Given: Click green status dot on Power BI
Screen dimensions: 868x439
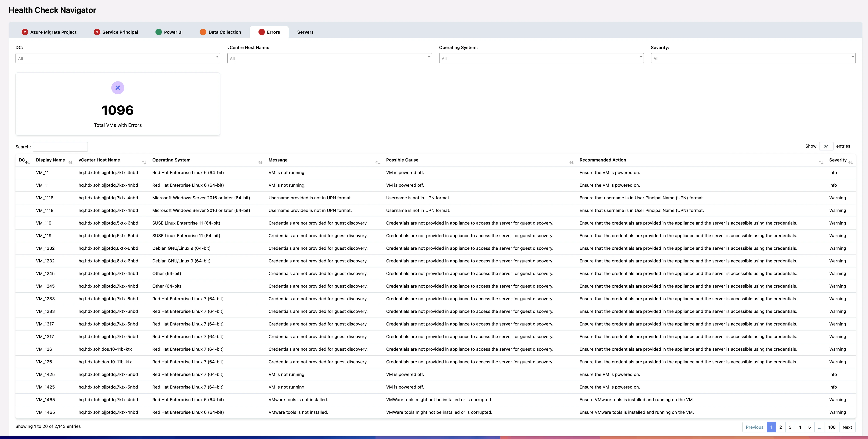Looking at the screenshot, I should click(x=158, y=32).
